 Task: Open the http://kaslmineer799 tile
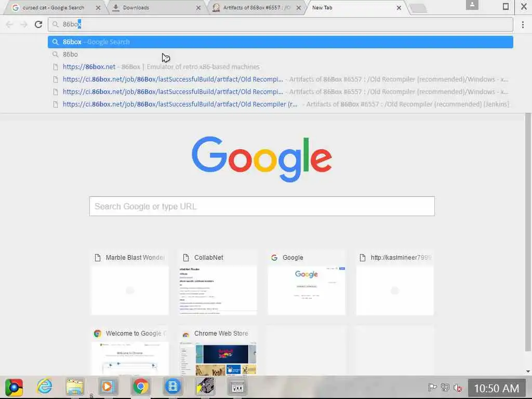[x=395, y=283]
